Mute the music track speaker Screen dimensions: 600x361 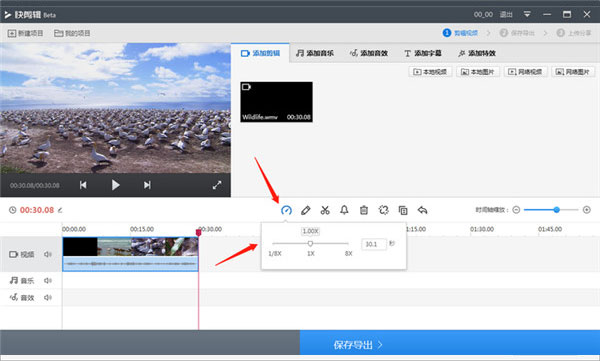pyautogui.click(x=48, y=281)
